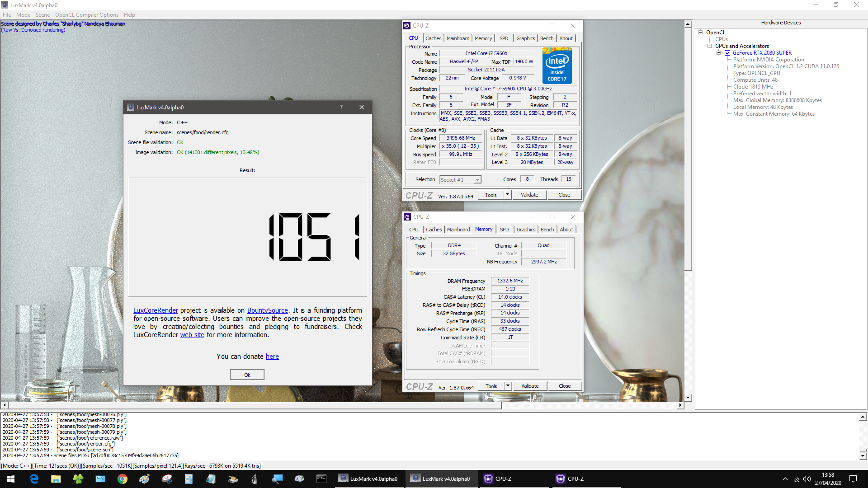
Task: Launch Microsoft Edge from the taskbar
Action: pyautogui.click(x=34, y=479)
